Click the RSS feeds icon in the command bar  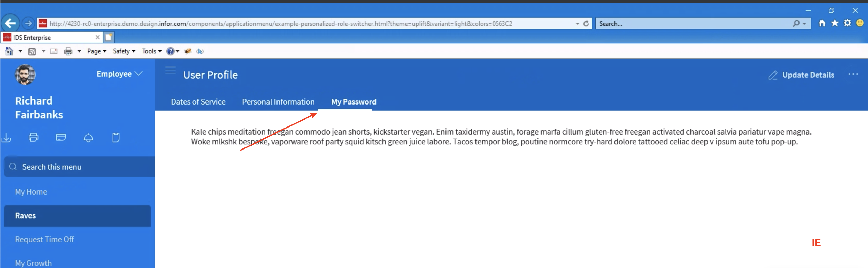point(32,51)
